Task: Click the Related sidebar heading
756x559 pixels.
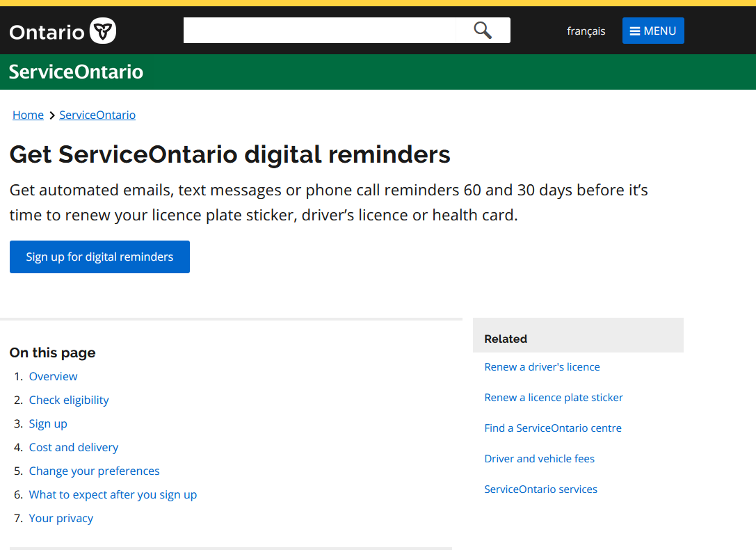Action: [x=506, y=339]
